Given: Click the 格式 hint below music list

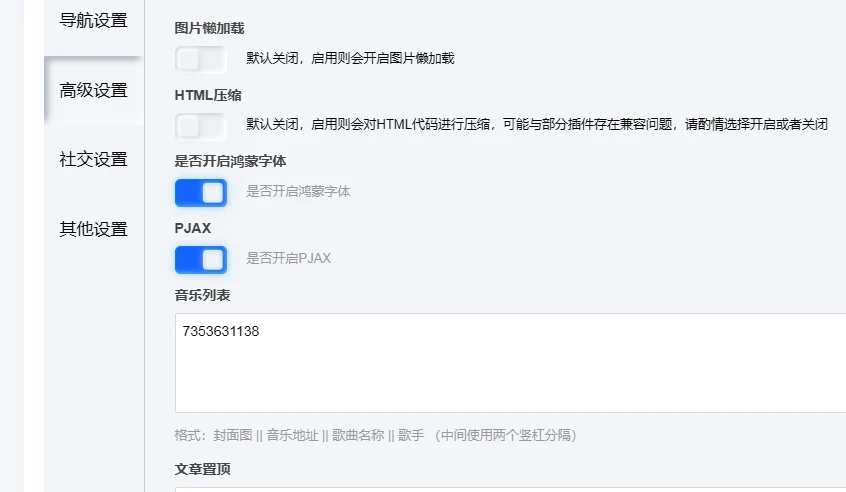Looking at the screenshot, I should pos(375,436).
